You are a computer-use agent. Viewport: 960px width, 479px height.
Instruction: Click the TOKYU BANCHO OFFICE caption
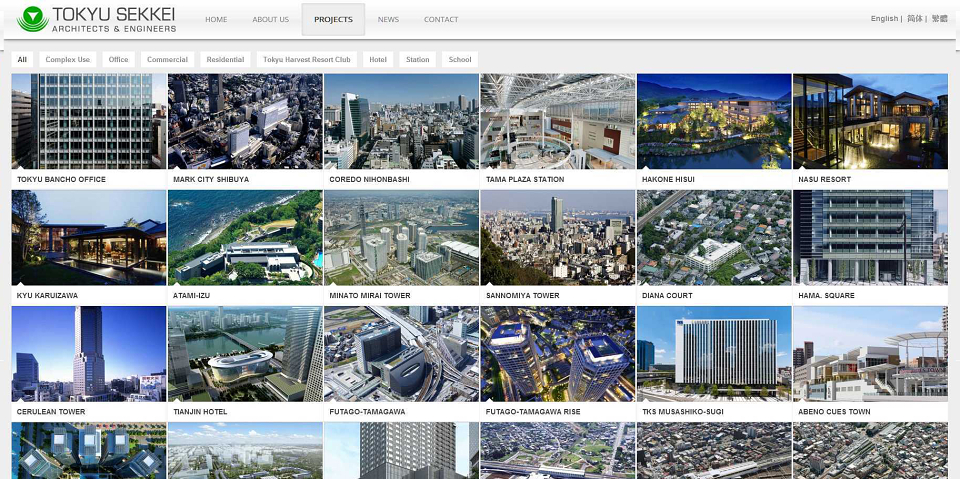pyautogui.click(x=61, y=179)
